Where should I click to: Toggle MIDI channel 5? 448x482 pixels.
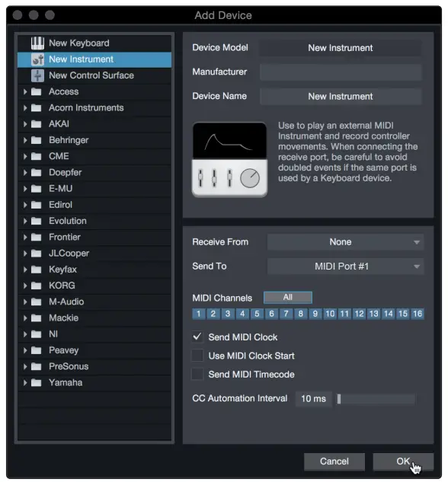pos(257,314)
